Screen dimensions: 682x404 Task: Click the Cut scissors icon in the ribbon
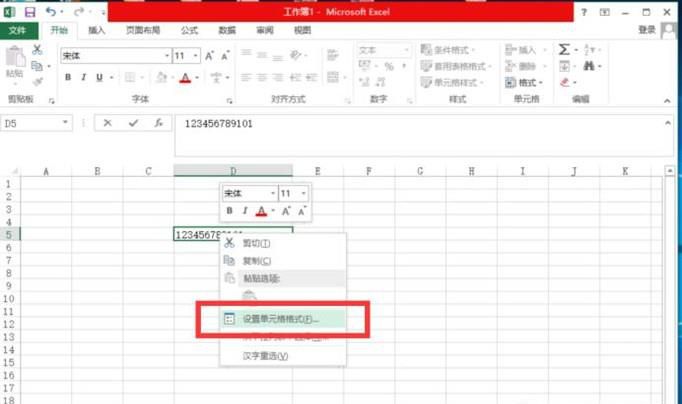[38, 49]
